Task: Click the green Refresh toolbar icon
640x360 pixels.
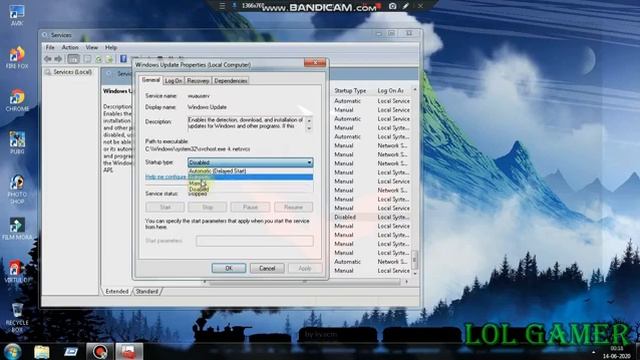Action: pos(98,59)
